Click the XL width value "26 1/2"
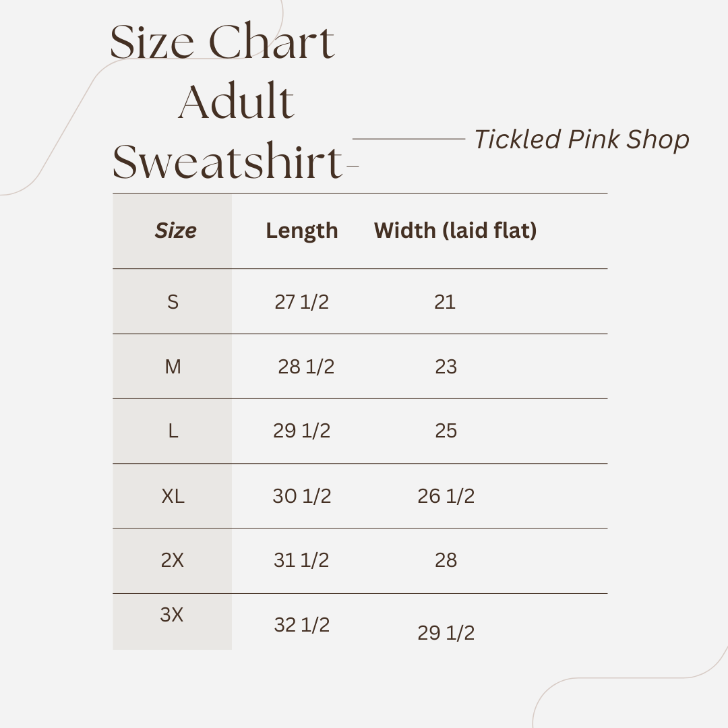 coord(446,496)
